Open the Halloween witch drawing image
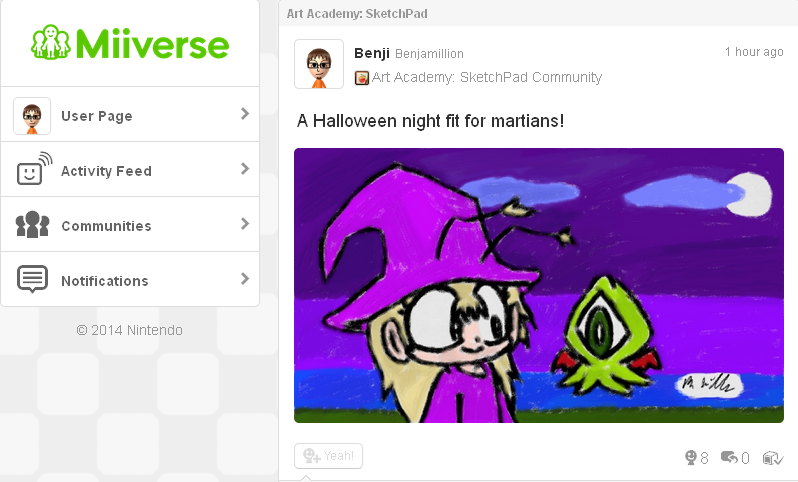This screenshot has height=482, width=798. point(539,286)
